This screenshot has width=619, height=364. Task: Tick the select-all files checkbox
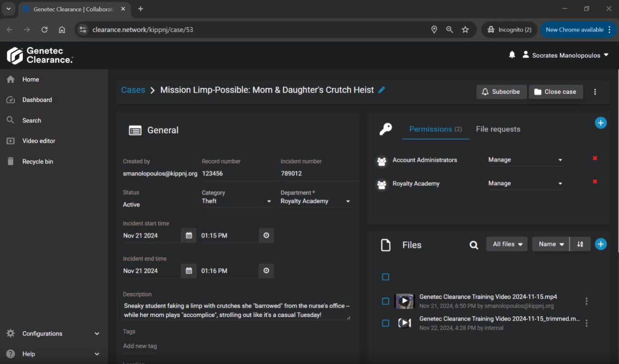[386, 277]
